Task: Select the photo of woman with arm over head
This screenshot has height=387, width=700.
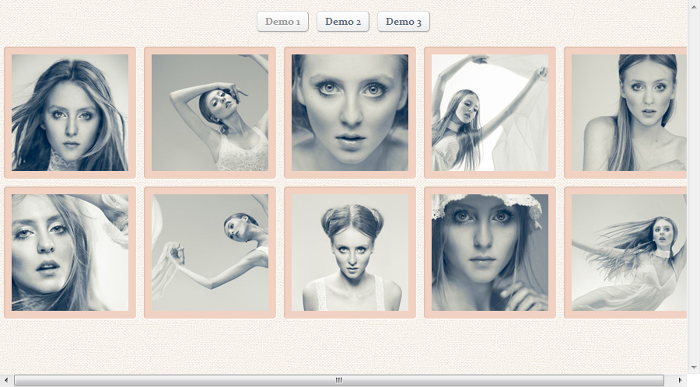Action: point(210,112)
